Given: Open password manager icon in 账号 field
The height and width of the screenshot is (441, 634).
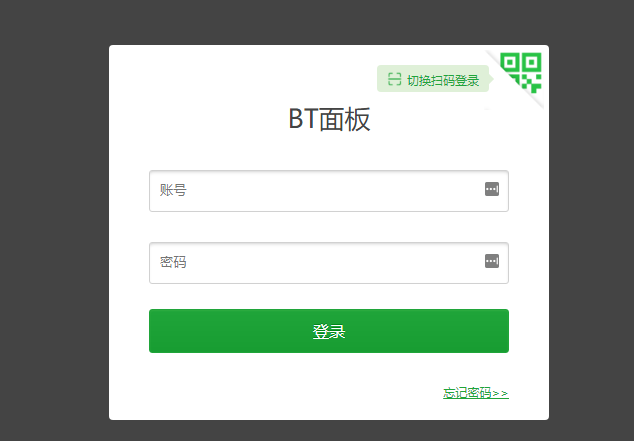Looking at the screenshot, I should click(492, 189).
